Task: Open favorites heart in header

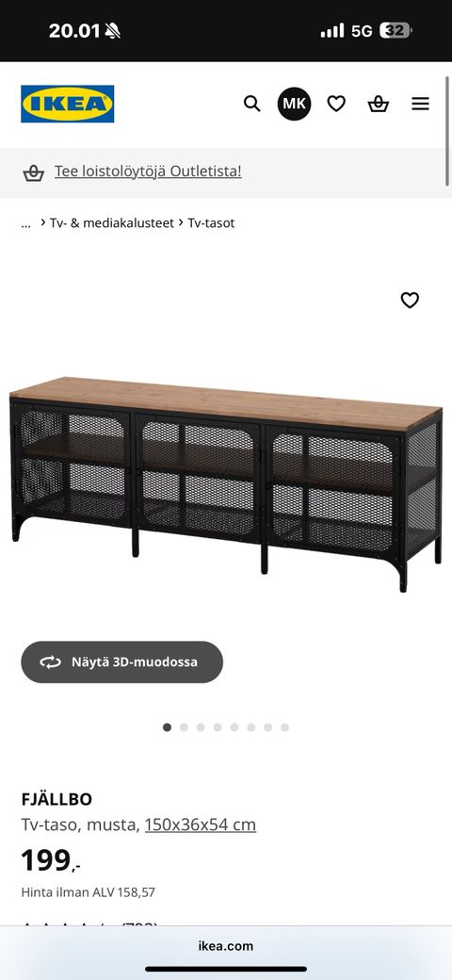Action: tap(336, 104)
